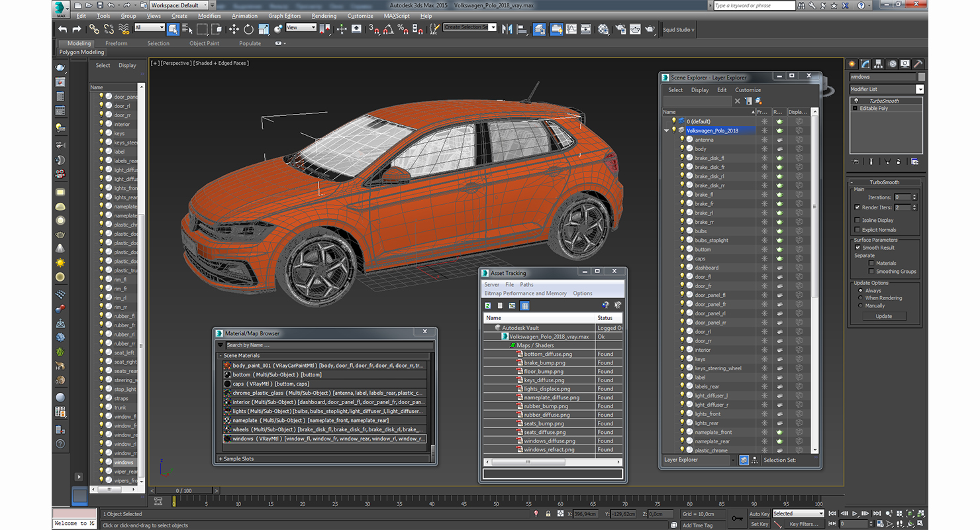Collapse the Volkswagen_Polo_2018 layer tree

click(x=667, y=131)
